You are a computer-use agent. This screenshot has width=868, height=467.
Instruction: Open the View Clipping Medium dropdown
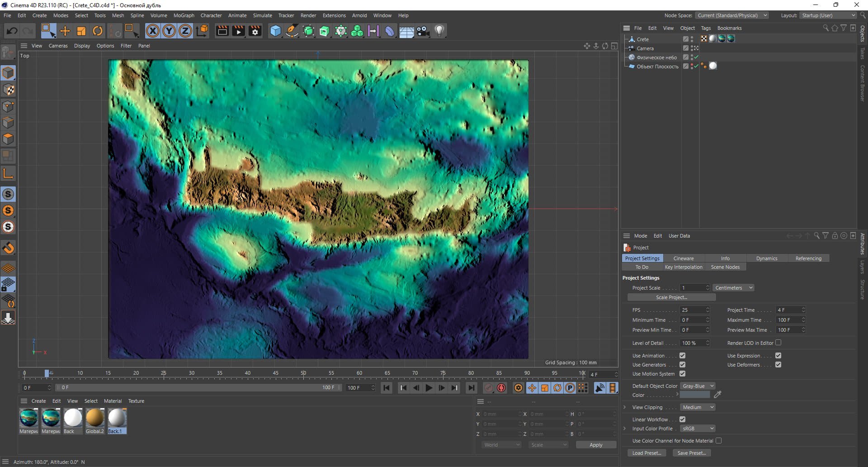pos(698,407)
